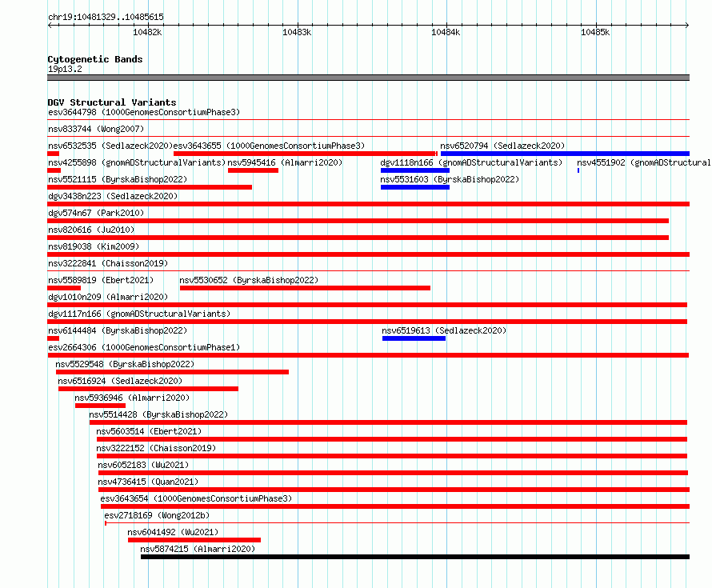The width and height of the screenshot is (712, 588).
Task: Open nsv5874215 (Almarri2020) label
Action: tap(198, 549)
